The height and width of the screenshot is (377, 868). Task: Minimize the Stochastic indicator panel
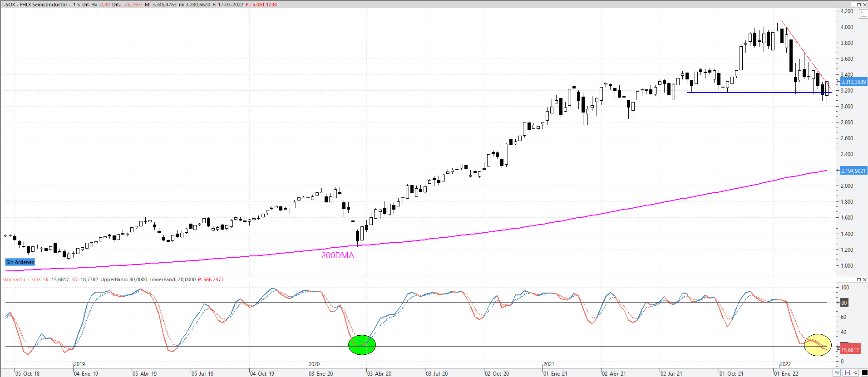[853, 279]
